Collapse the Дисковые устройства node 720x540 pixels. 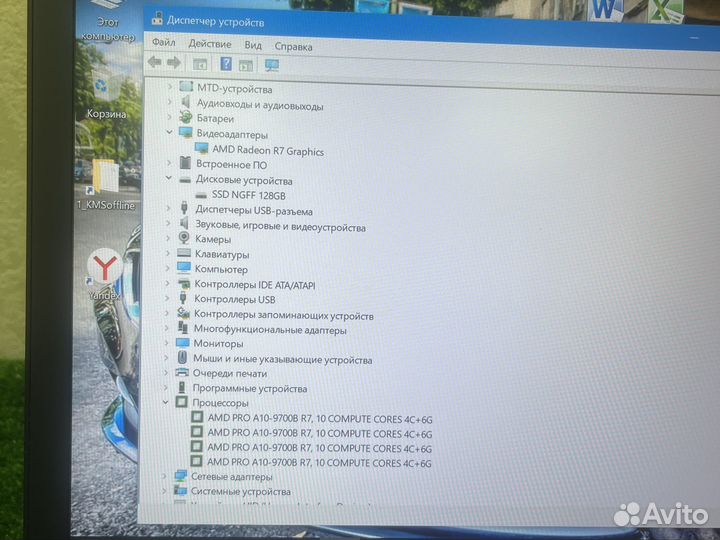[x=169, y=178]
